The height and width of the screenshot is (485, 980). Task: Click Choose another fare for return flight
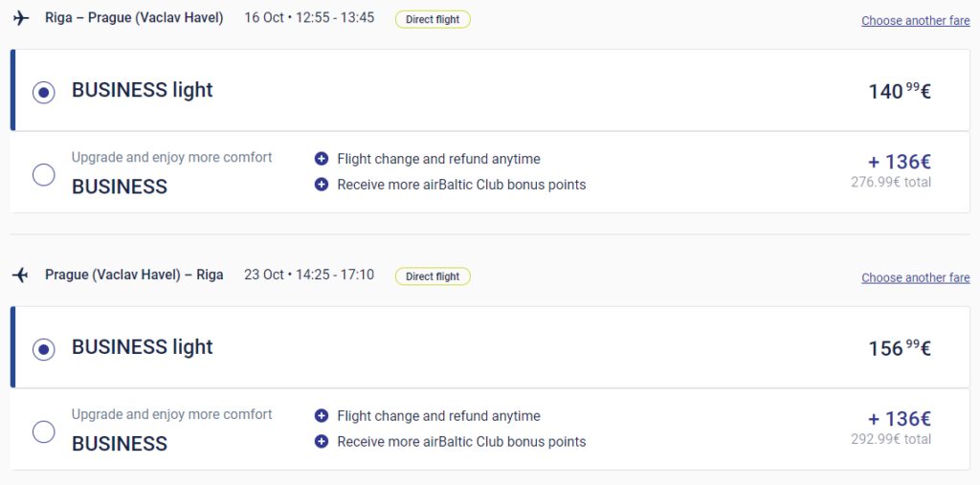click(x=915, y=277)
